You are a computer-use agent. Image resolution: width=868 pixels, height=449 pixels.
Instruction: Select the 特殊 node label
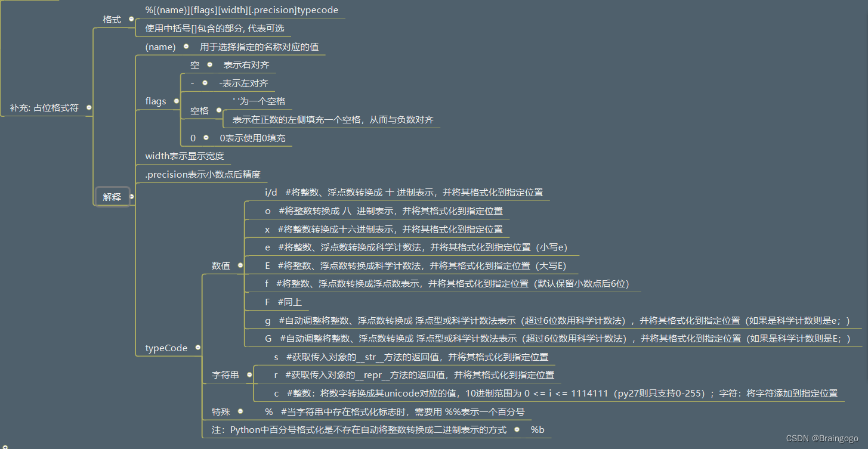pos(221,411)
